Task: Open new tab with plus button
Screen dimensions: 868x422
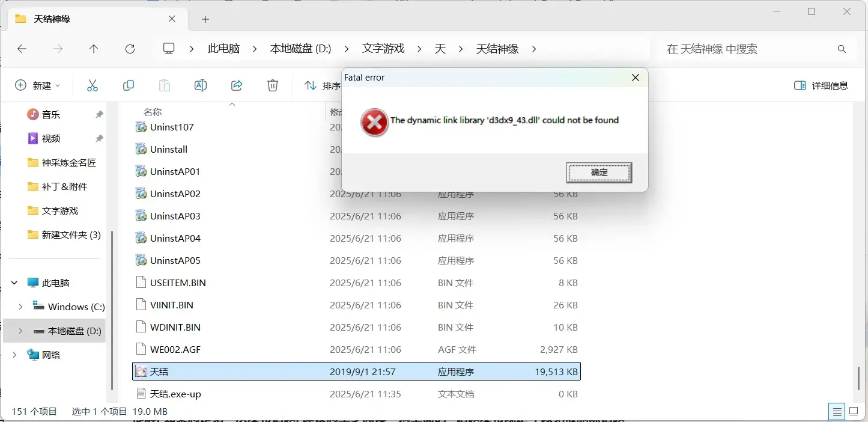Action: tap(205, 19)
